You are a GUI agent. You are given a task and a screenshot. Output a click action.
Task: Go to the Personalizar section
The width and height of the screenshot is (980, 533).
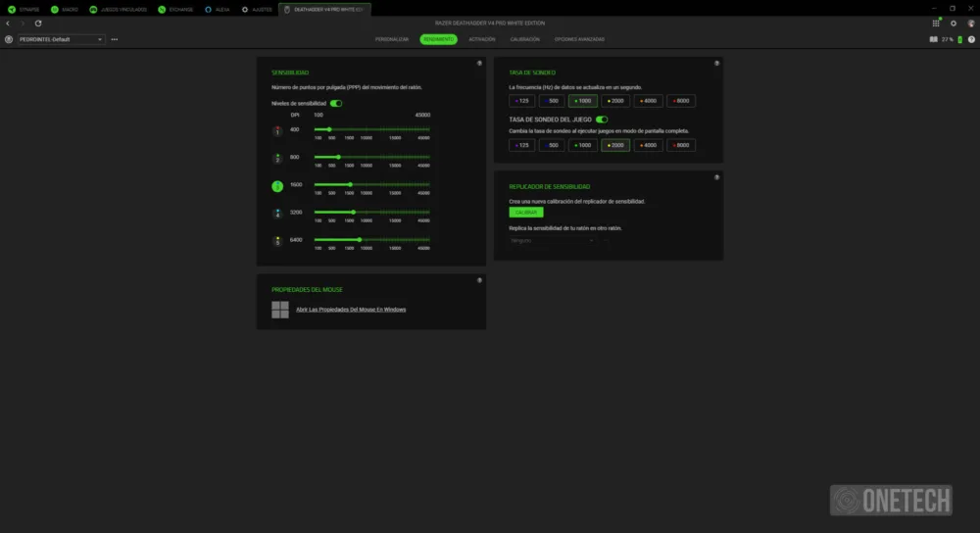[x=392, y=39]
